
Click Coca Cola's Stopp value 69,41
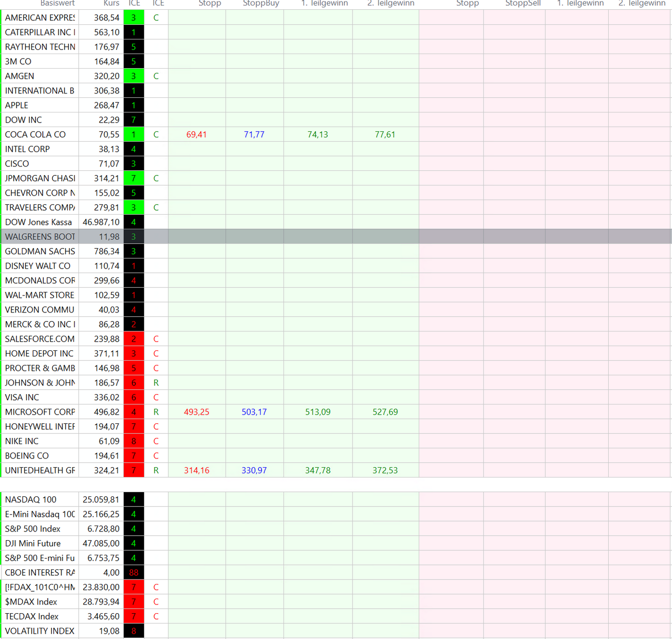click(196, 134)
